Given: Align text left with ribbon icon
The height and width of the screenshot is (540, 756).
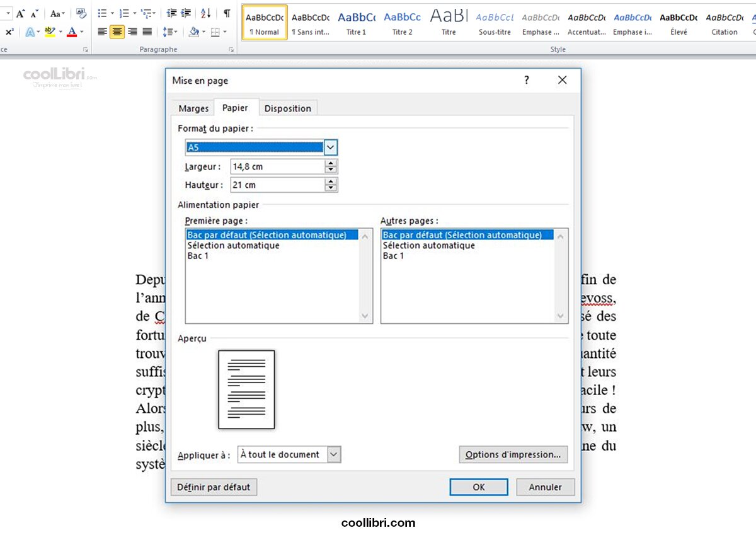Looking at the screenshot, I should pos(103,32).
